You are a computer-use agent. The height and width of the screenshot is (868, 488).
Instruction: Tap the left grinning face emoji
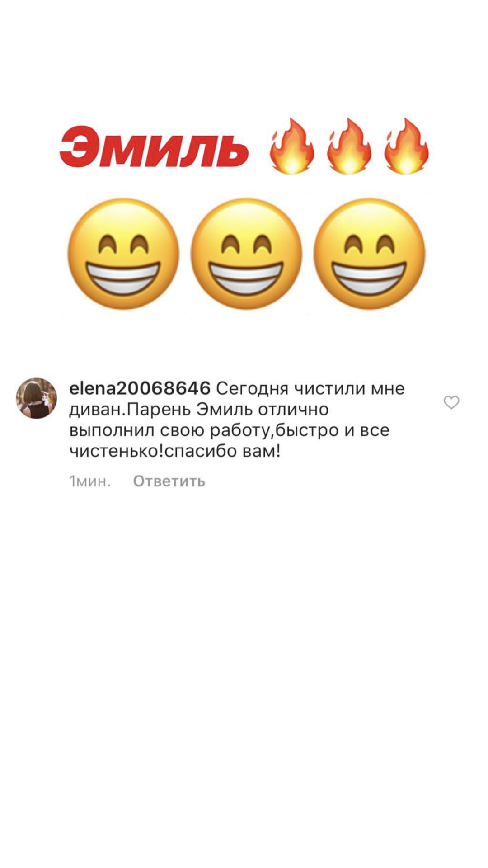tap(123, 254)
